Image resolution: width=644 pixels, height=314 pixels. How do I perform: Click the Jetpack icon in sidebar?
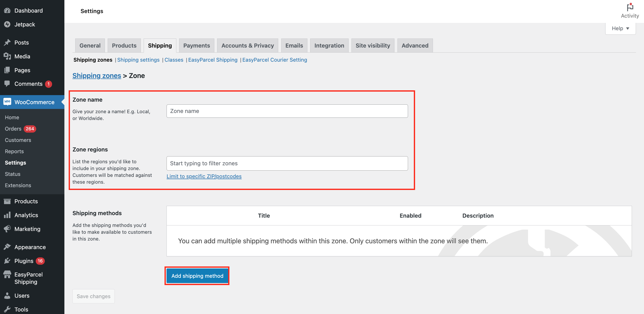click(x=7, y=24)
